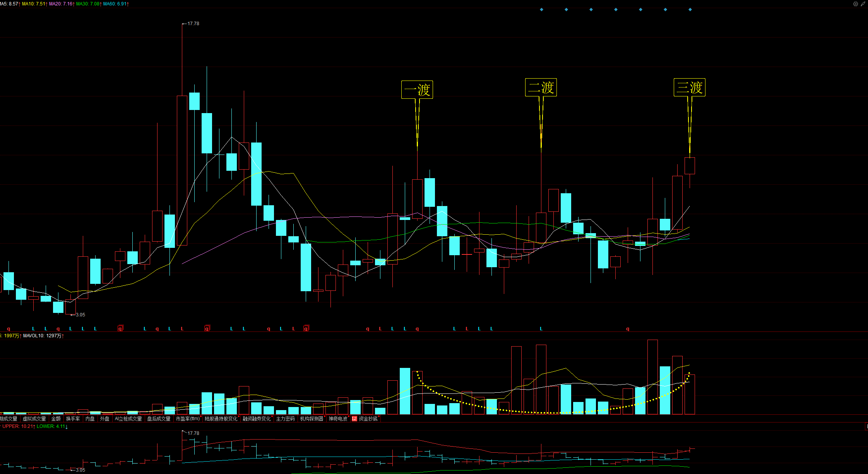Click the first red boxed q marker

coord(120,329)
